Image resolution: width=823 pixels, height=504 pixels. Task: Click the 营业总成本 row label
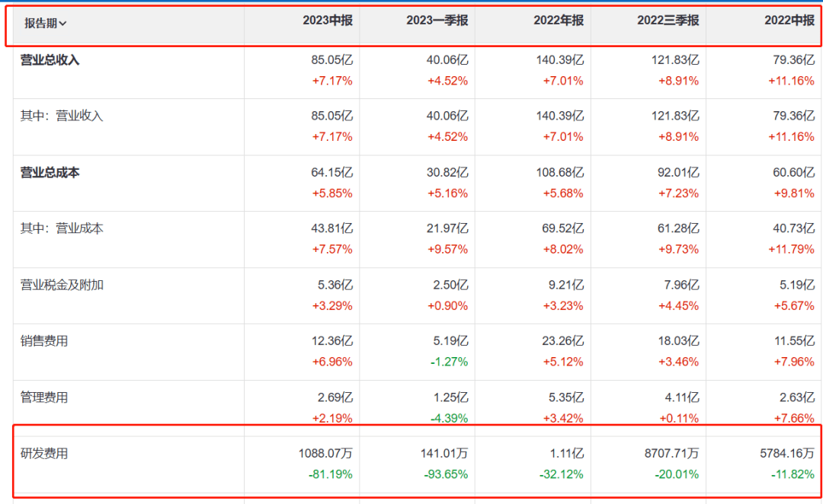pos(50,173)
